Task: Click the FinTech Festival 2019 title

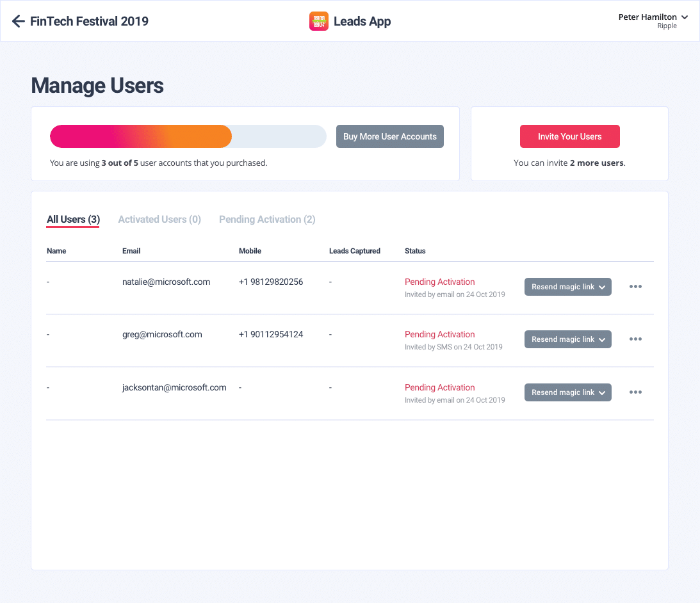Action: (x=89, y=21)
